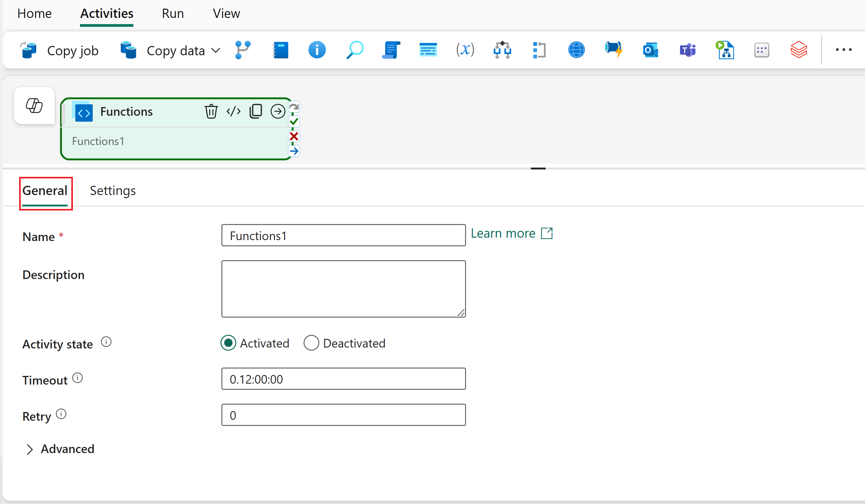Add a Web activity using globe icon

point(576,50)
